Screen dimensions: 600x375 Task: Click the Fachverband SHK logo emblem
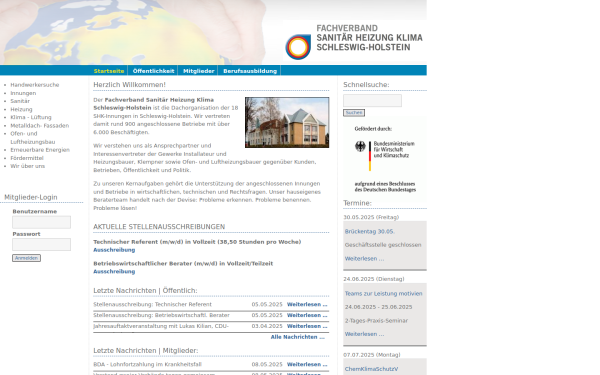(298, 47)
